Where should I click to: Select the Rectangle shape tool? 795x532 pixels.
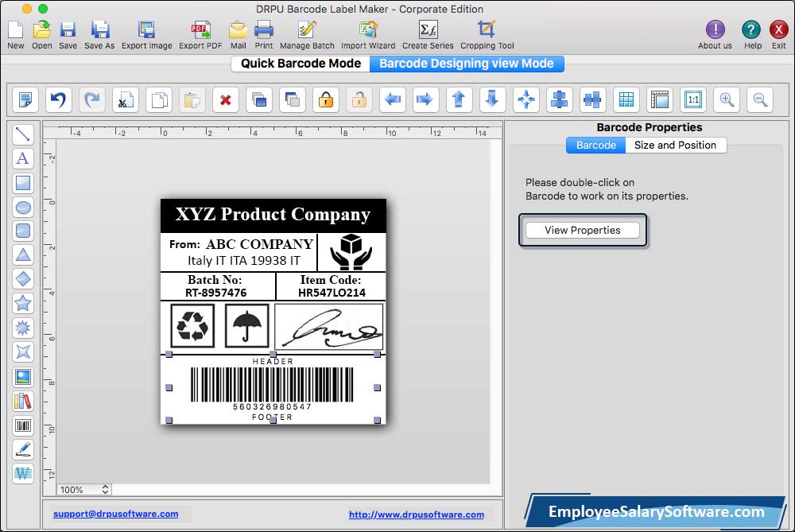click(23, 183)
